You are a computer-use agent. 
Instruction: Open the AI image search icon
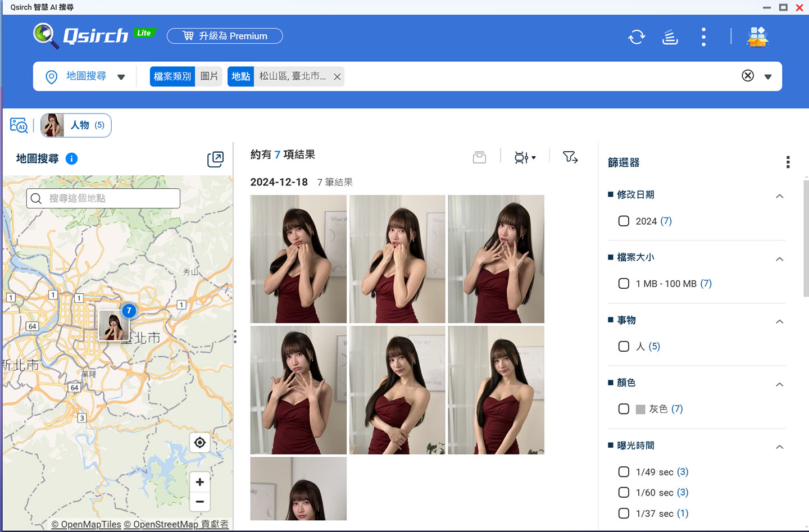19,125
